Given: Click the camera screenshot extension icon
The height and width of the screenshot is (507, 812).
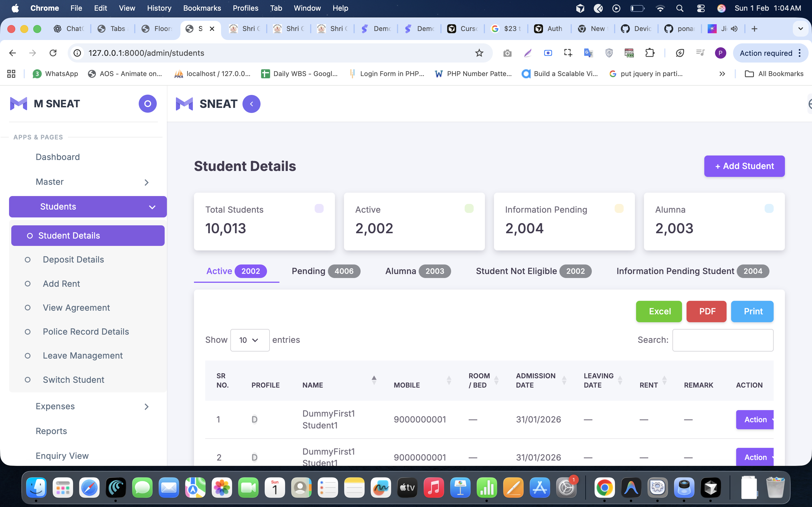Looking at the screenshot, I should (507, 53).
